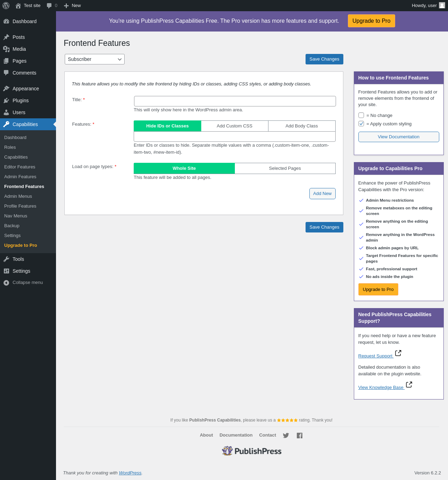Open Dashboard submenu item under Capabilities
Viewport: 448px width, 480px height.
[x=15, y=138]
